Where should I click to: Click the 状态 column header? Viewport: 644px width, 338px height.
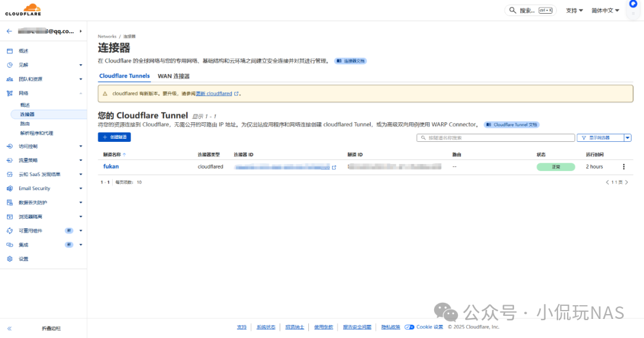[541, 155]
